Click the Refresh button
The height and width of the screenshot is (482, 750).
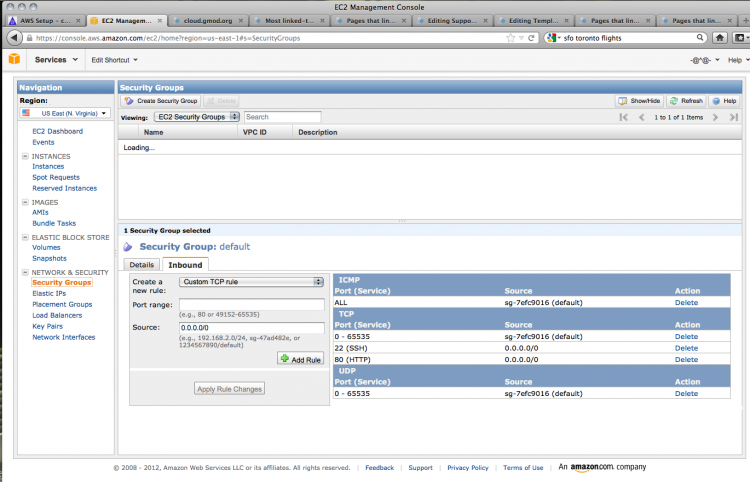[686, 101]
